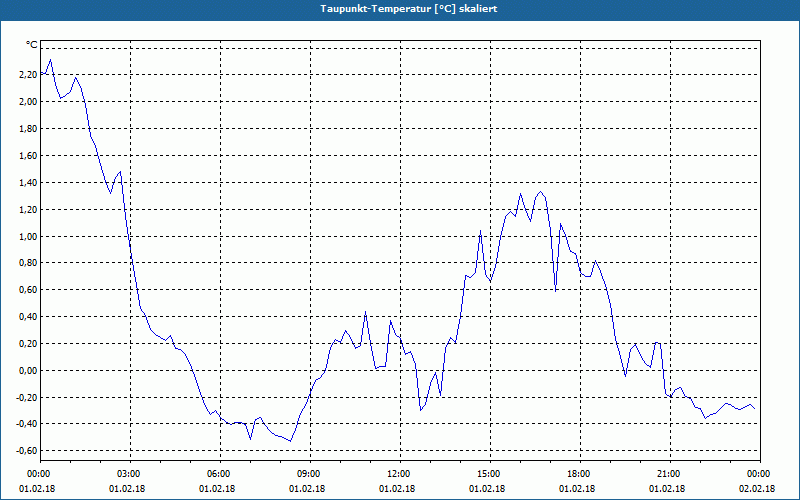This screenshot has height=500, width=800.
Task: Click the 0,20 y-axis value
Action: tap(29, 344)
